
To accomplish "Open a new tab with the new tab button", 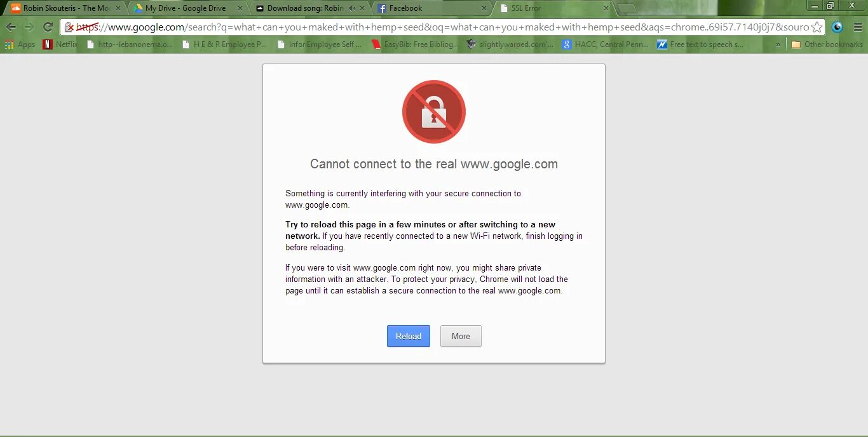I will (627, 8).
